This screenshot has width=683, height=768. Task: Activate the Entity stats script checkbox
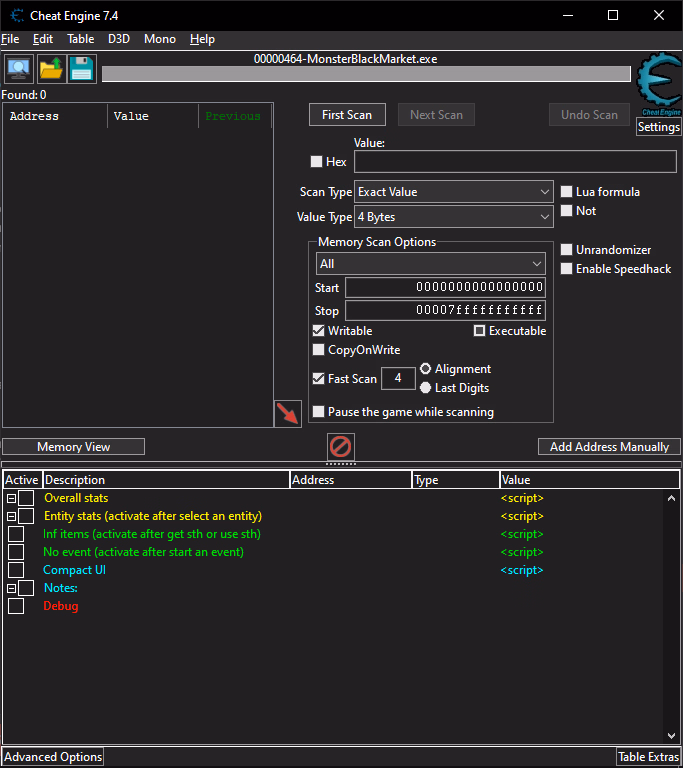pyautogui.click(x=26, y=516)
